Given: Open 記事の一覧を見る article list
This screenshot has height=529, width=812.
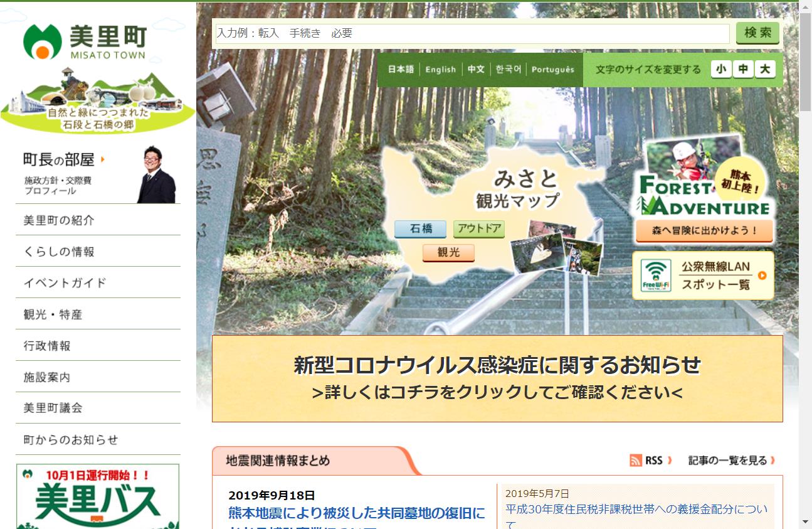Looking at the screenshot, I should pos(731,461).
